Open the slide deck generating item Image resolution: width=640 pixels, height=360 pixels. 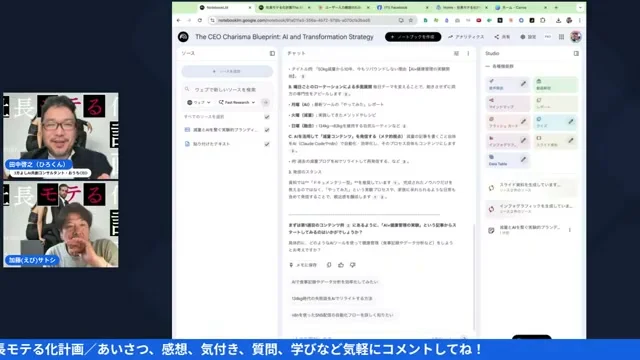(531, 187)
